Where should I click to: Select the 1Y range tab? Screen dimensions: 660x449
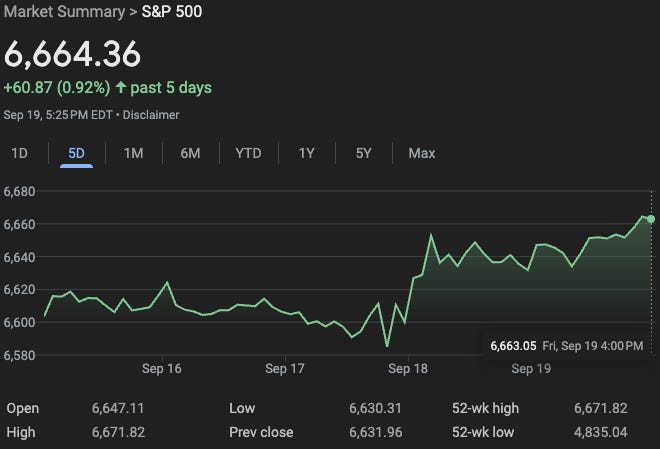click(x=306, y=153)
